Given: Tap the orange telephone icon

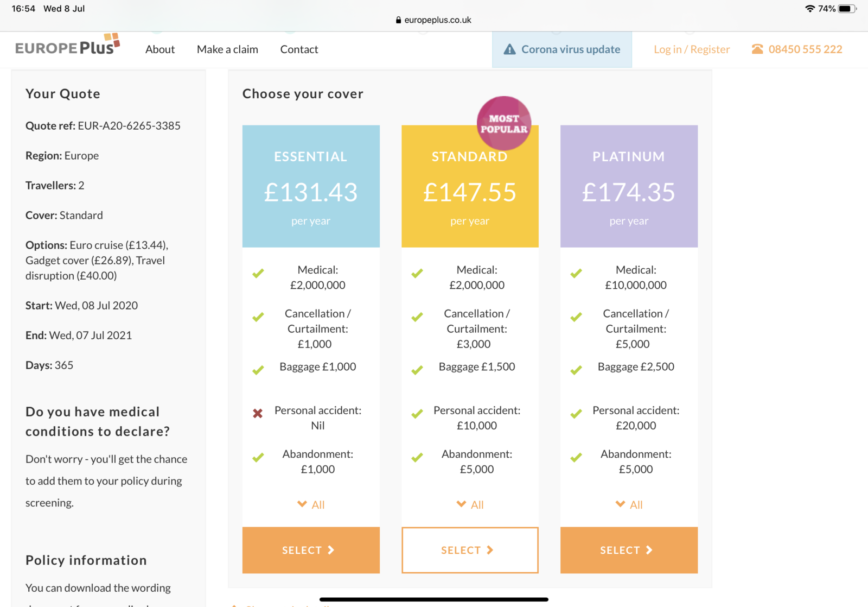Looking at the screenshot, I should 757,49.
